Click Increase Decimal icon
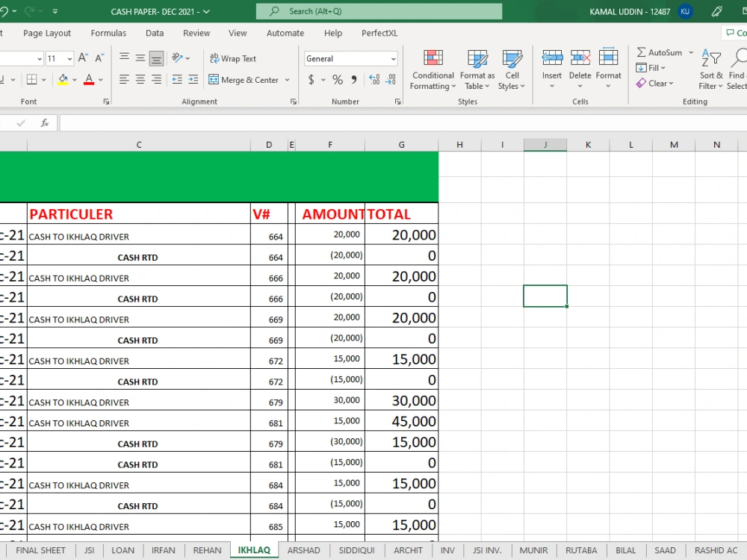The image size is (747, 560). (374, 80)
